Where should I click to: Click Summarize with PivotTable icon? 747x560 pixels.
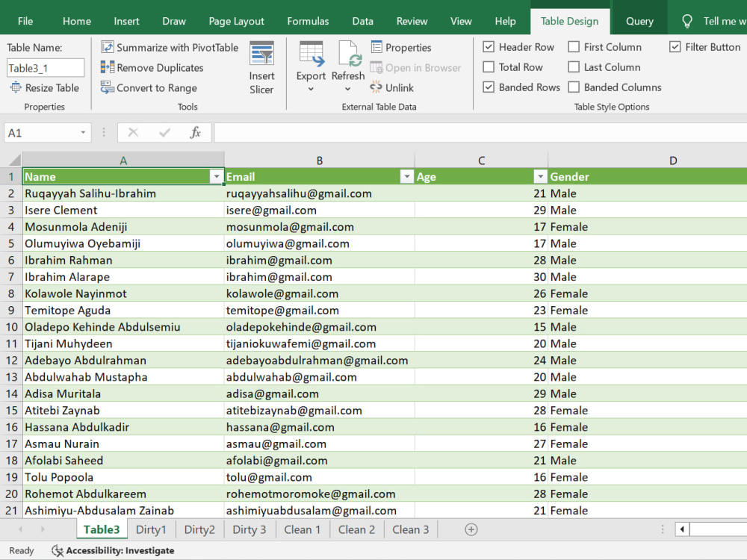pos(107,47)
